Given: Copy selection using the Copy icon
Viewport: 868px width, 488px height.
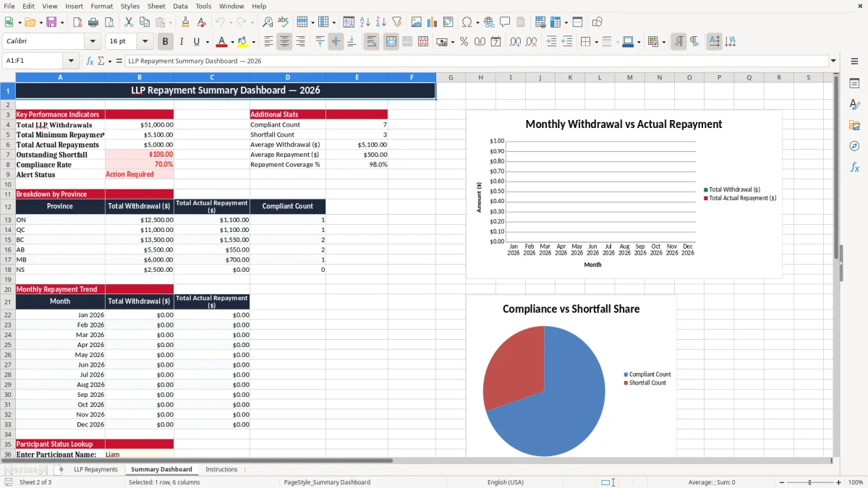Looking at the screenshot, I should pos(144,22).
